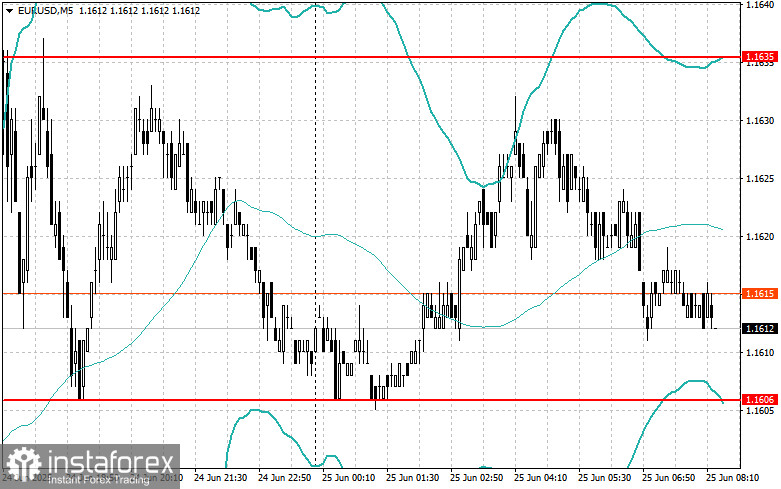Open the chart menu triangle beside EURUSD,M5
The width and height of the screenshot is (781, 489).
pyautogui.click(x=9, y=10)
